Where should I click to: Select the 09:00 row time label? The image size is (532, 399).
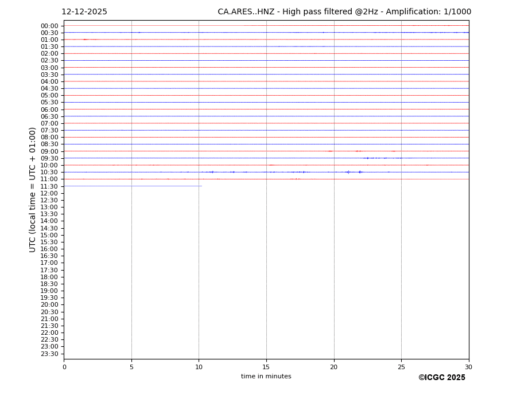coord(49,151)
